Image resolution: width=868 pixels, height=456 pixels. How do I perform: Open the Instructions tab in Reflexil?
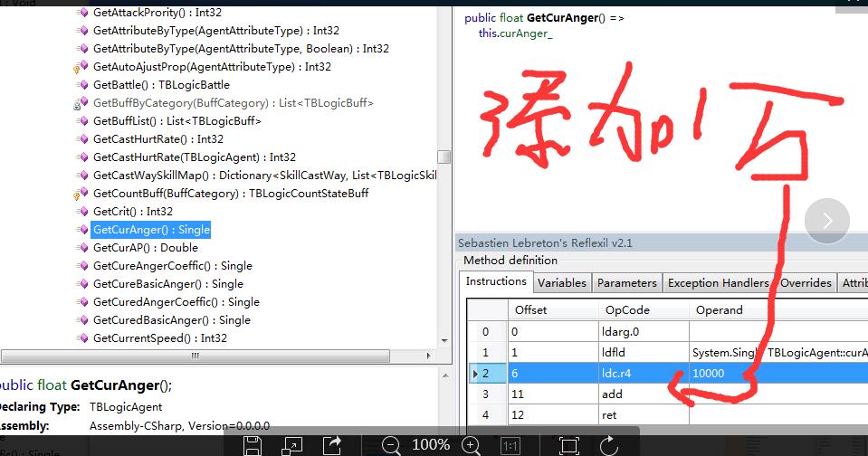496,281
